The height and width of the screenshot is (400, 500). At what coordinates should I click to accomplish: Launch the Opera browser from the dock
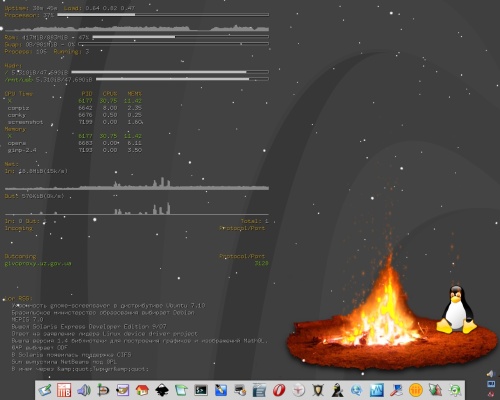tap(279, 390)
